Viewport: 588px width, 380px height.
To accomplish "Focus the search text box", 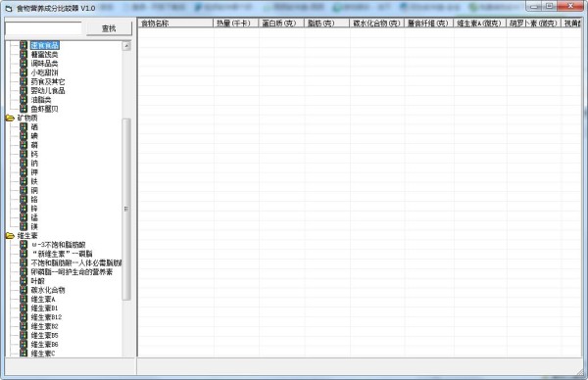I will 43,28.
